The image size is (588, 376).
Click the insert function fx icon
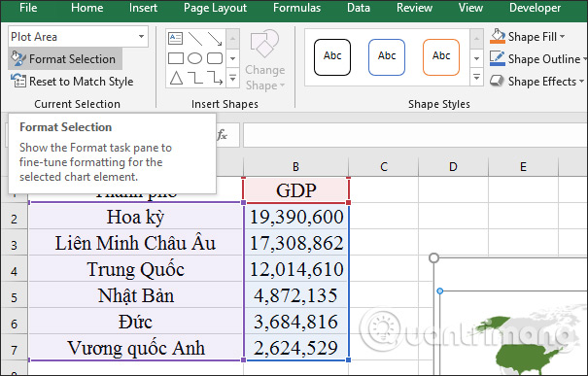click(222, 135)
